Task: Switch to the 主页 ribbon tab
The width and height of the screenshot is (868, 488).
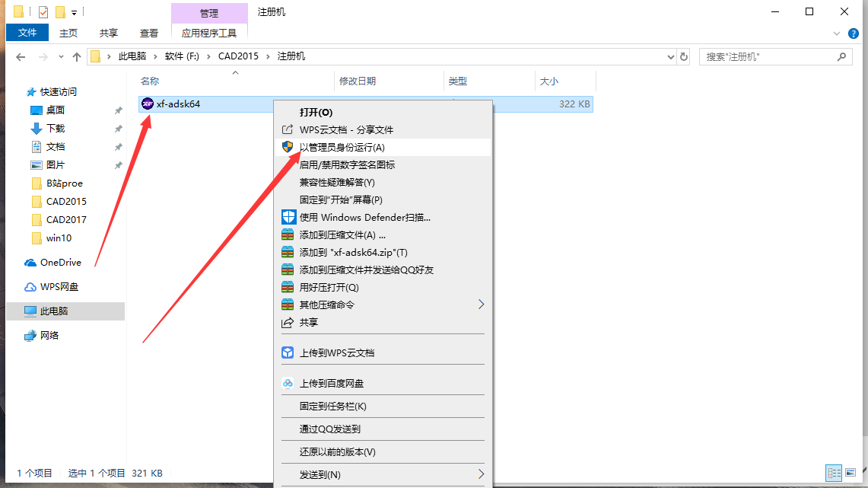Action: point(68,33)
